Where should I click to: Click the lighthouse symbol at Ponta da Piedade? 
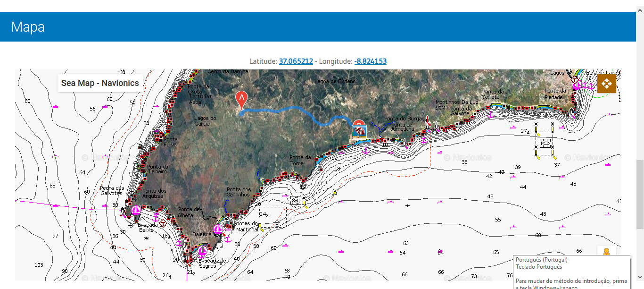(x=572, y=111)
